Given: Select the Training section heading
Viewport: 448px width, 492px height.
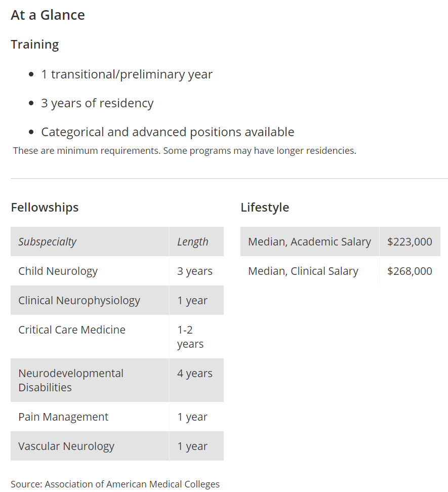Looking at the screenshot, I should point(35,44).
